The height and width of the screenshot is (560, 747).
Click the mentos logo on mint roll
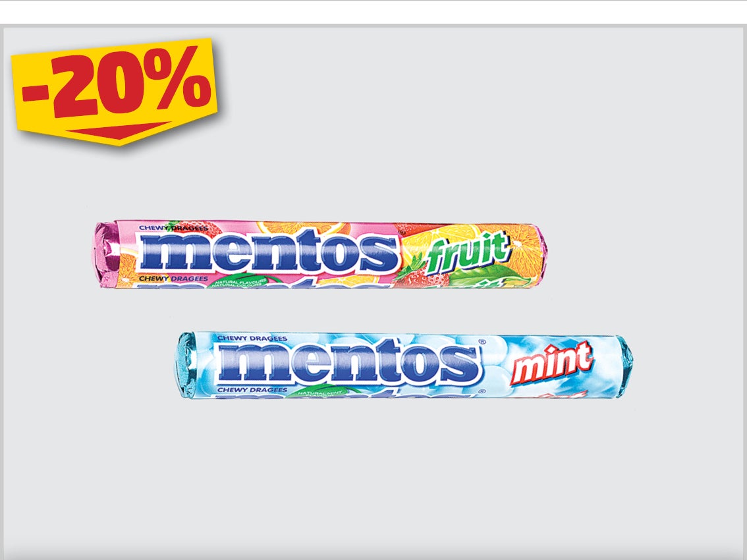348,361
